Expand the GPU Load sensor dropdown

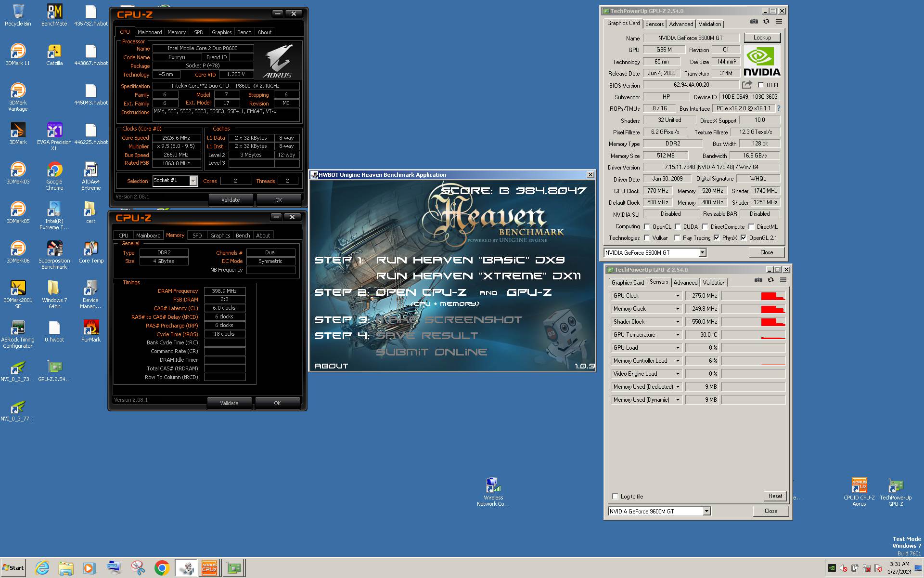coord(678,348)
